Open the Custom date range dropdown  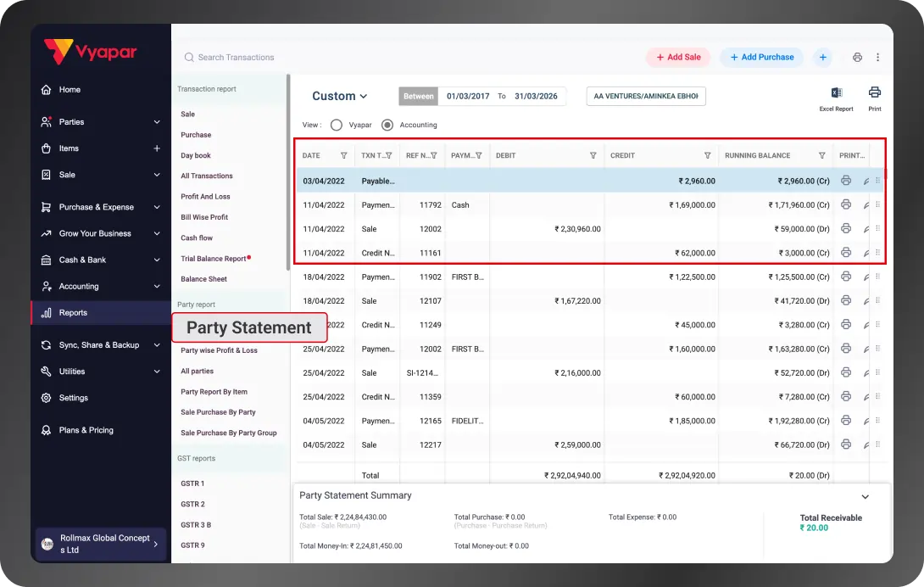pyautogui.click(x=339, y=96)
